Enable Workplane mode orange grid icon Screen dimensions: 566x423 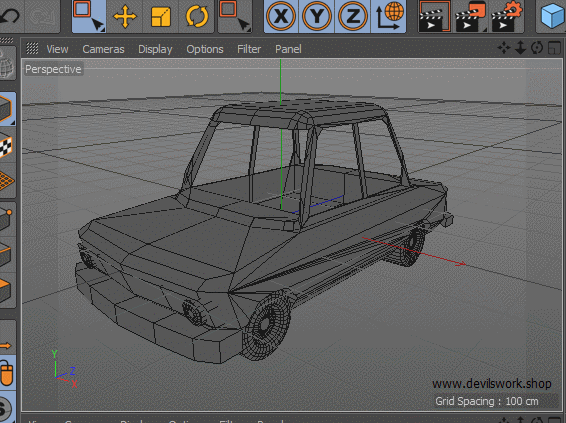[x=8, y=181]
